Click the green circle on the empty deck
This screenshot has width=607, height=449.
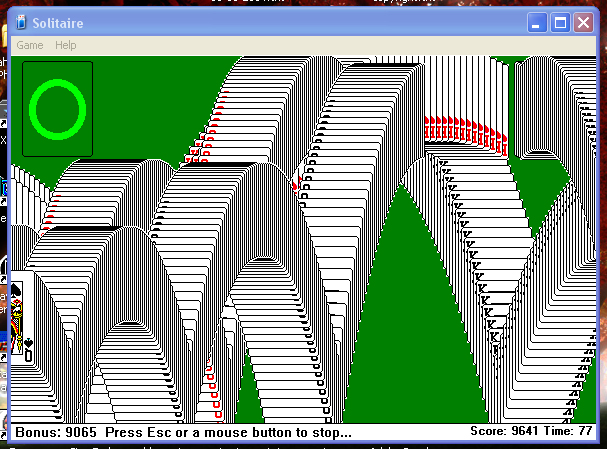(x=56, y=108)
